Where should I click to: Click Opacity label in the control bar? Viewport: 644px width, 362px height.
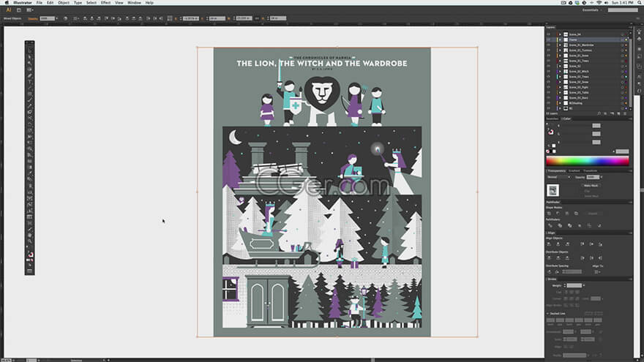[33, 18]
